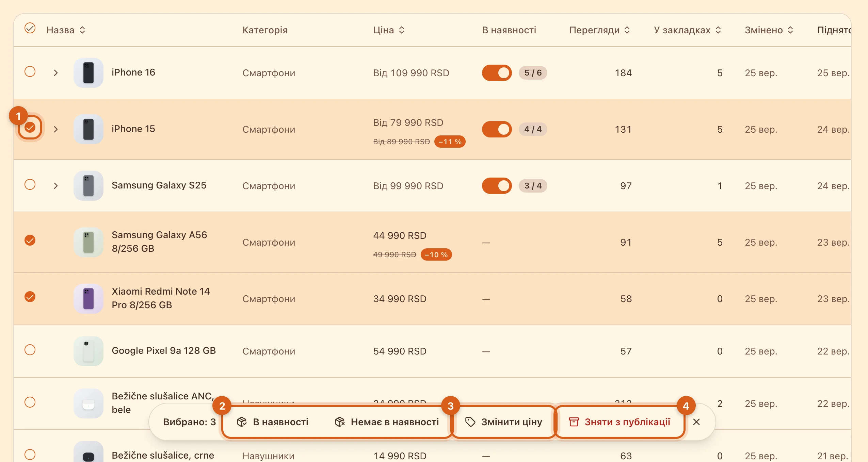Click the 4 / 4 stock badge for iPhone 15
Viewport: 868px width, 462px height.
point(533,129)
